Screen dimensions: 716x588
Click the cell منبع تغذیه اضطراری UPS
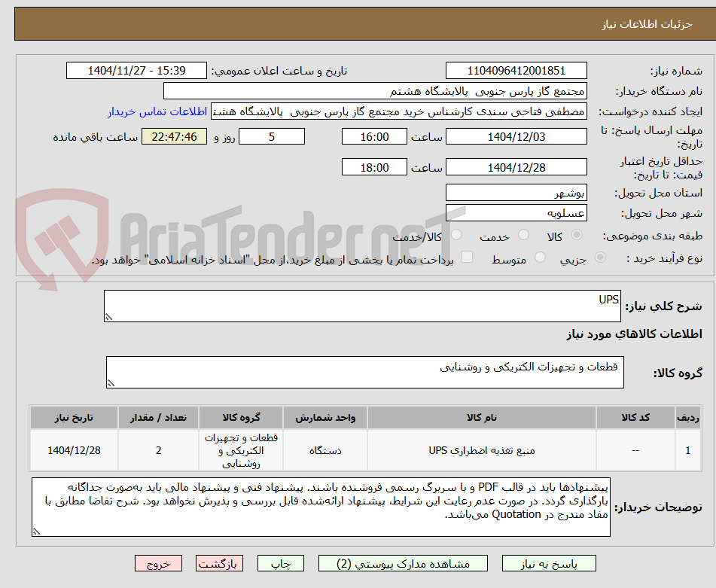pyautogui.click(x=481, y=450)
